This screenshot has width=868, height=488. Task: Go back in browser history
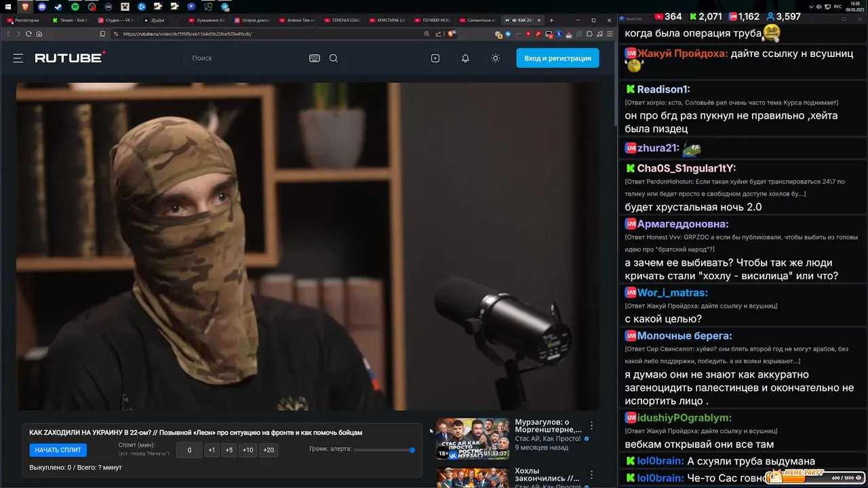pos(9,34)
